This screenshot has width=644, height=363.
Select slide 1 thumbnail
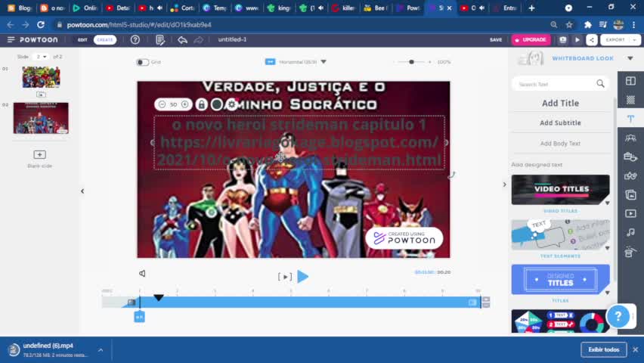(x=41, y=76)
